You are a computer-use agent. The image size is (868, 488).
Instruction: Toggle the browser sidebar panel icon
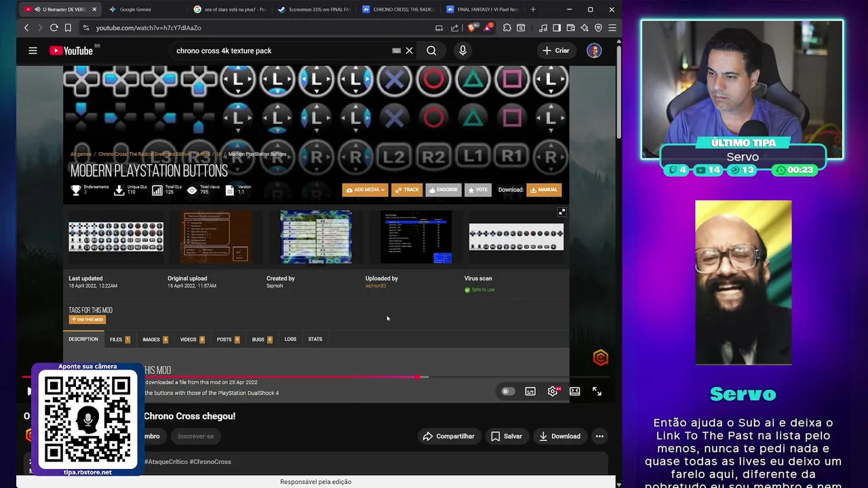[x=557, y=28]
